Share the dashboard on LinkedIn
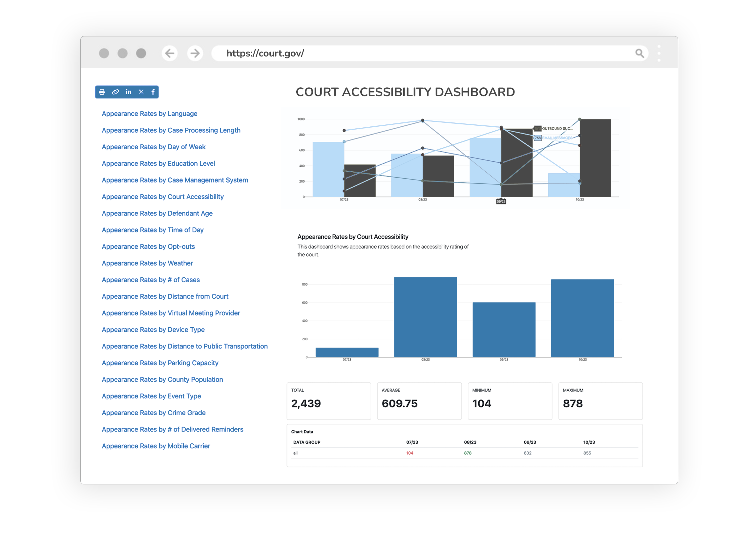Viewport: 756px width, 552px height. (x=128, y=92)
